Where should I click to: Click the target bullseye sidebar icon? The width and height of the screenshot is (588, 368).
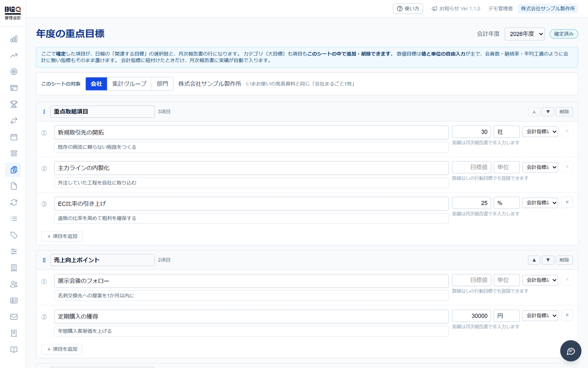pos(14,72)
